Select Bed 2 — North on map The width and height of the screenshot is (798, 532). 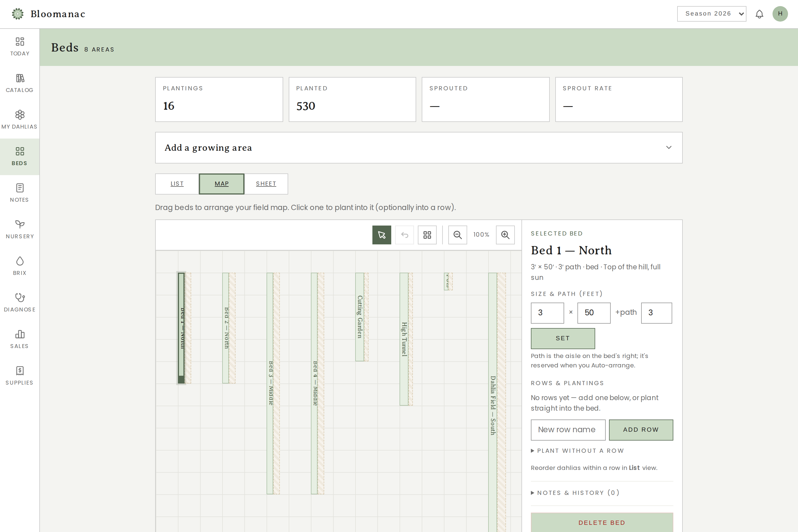(x=226, y=328)
